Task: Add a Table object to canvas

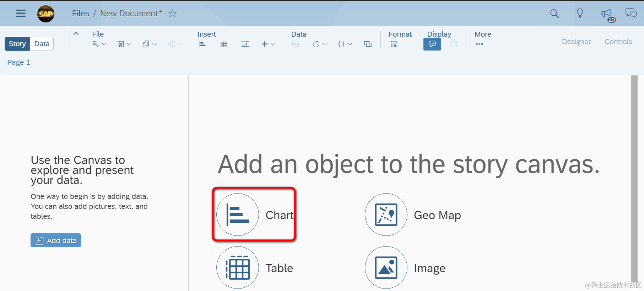Action: point(238,268)
